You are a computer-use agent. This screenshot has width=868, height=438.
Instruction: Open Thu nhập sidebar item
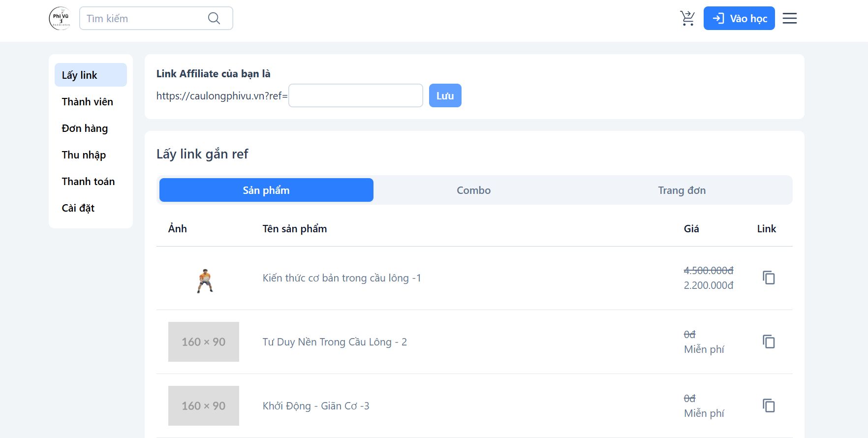(84, 155)
